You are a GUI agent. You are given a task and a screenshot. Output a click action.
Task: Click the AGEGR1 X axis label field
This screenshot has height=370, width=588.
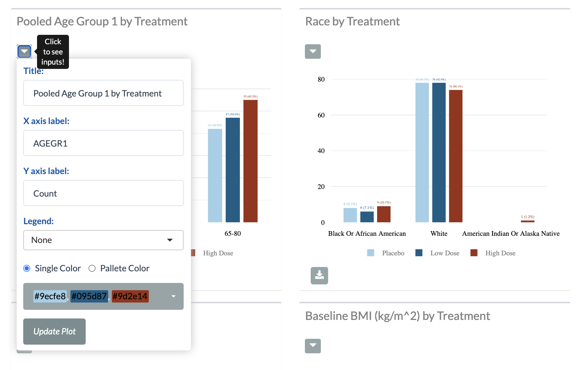pyautogui.click(x=103, y=143)
